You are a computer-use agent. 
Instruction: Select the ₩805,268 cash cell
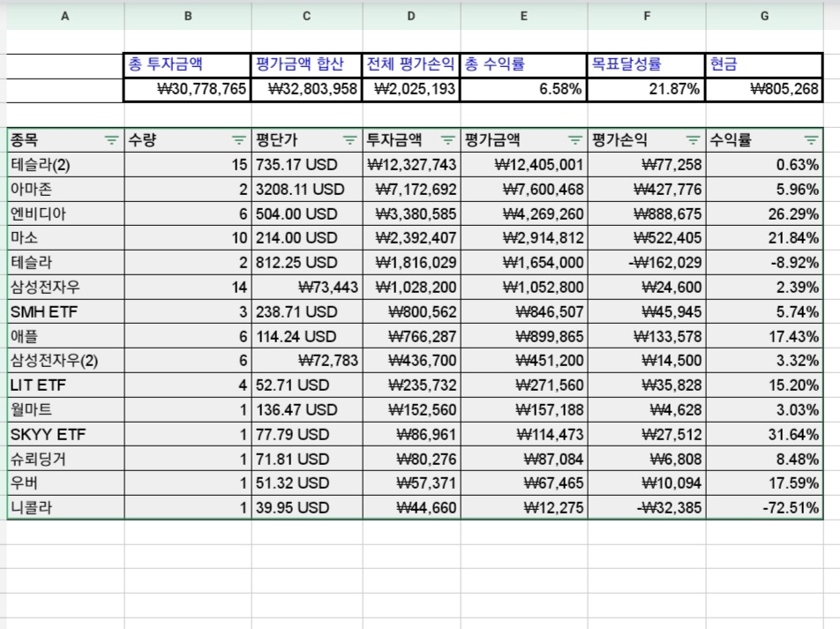pyautogui.click(x=764, y=89)
